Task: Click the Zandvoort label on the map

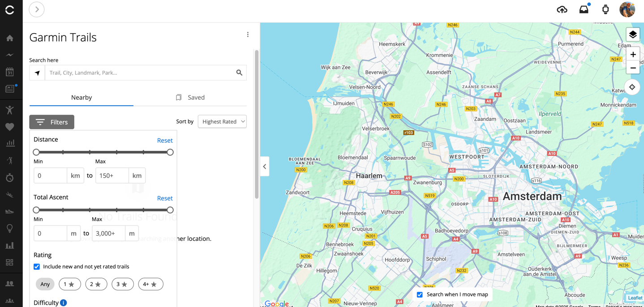Action: (x=297, y=192)
